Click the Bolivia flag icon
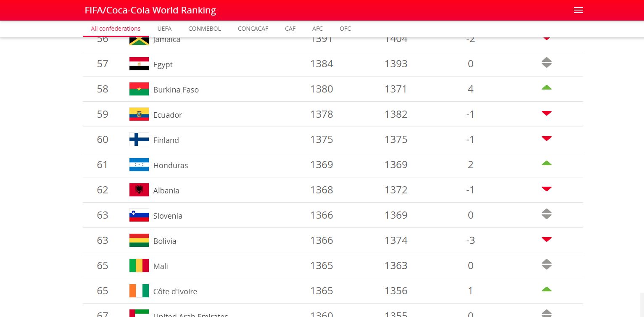 pos(139,240)
